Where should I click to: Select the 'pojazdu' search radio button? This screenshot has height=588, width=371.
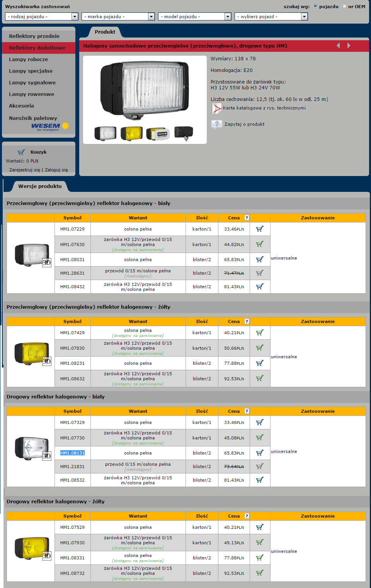tap(315, 6)
